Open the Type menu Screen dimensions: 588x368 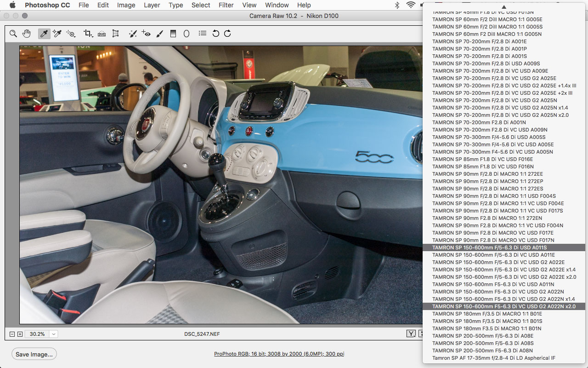[175, 5]
